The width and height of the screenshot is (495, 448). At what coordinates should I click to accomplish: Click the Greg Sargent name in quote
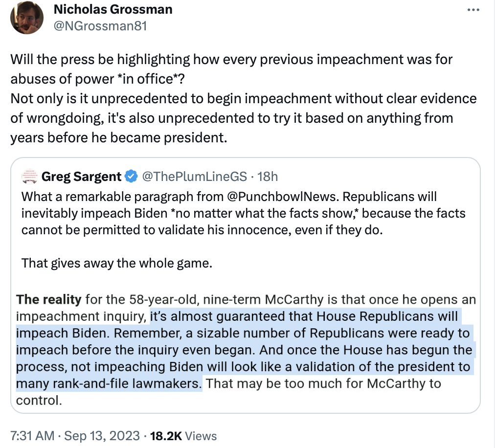[x=81, y=176]
